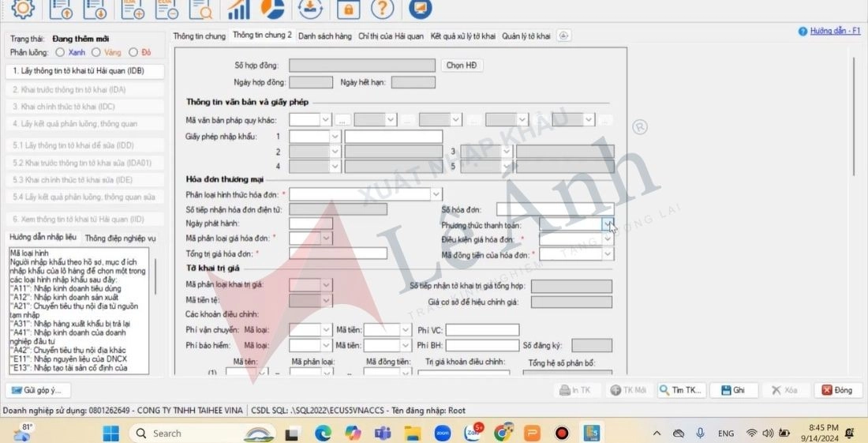
Task: Select the Xanh radio button
Action: click(60, 53)
